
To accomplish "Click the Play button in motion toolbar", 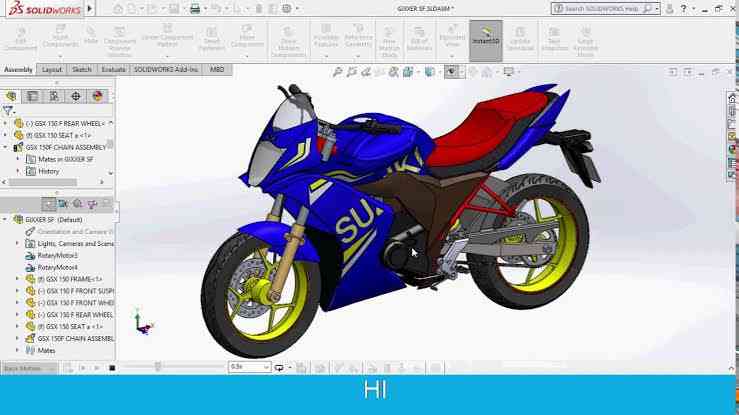I will click(97, 368).
